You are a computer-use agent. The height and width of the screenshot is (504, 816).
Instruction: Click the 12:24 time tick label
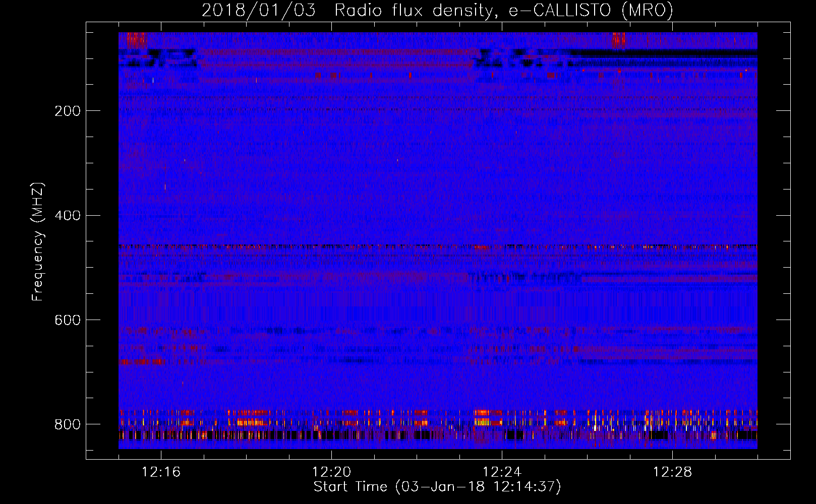coord(502,472)
